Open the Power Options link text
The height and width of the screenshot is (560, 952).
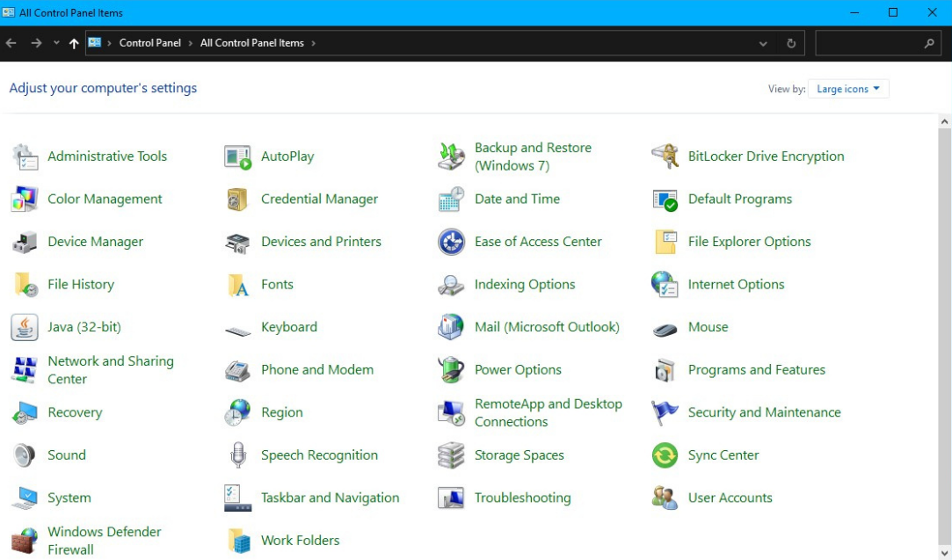tap(518, 370)
